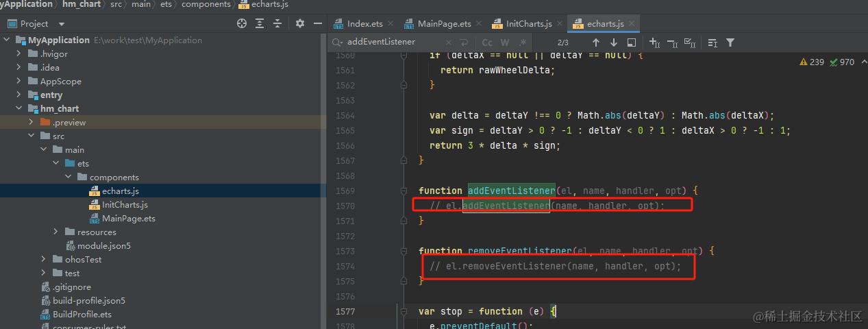Viewport: 868px width, 329px height.
Task: Toggle Words (W) option in find bar
Action: 505,42
